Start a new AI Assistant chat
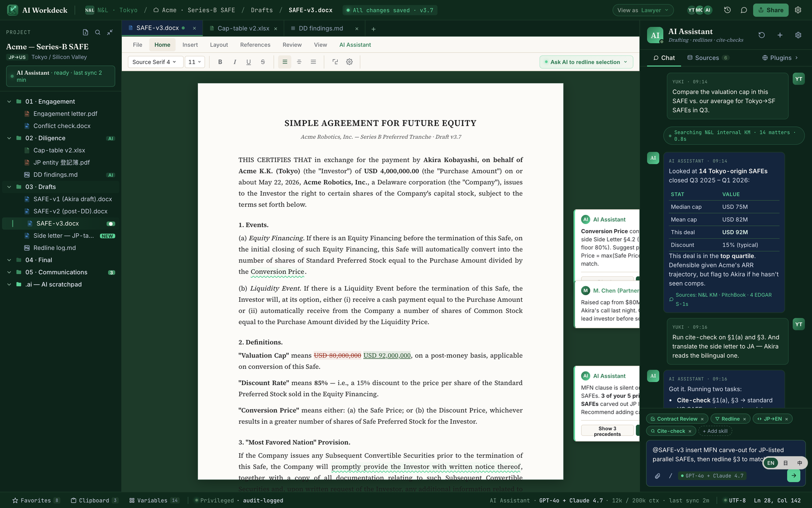Viewport: 812px width, 508px height. point(780,35)
